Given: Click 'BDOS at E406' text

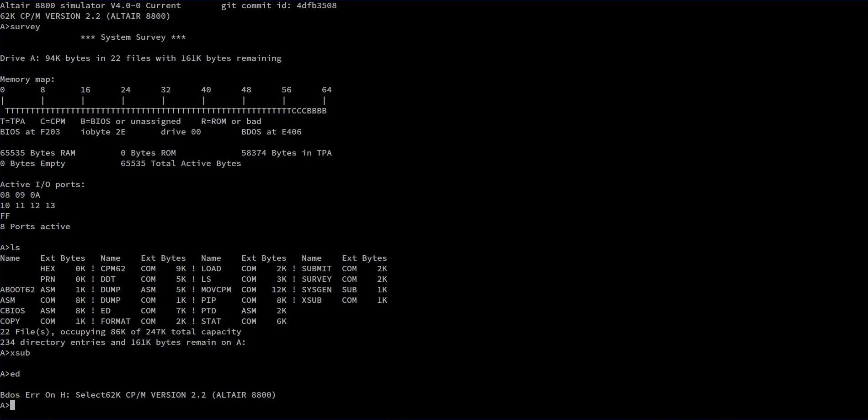Looking at the screenshot, I should (272, 132).
